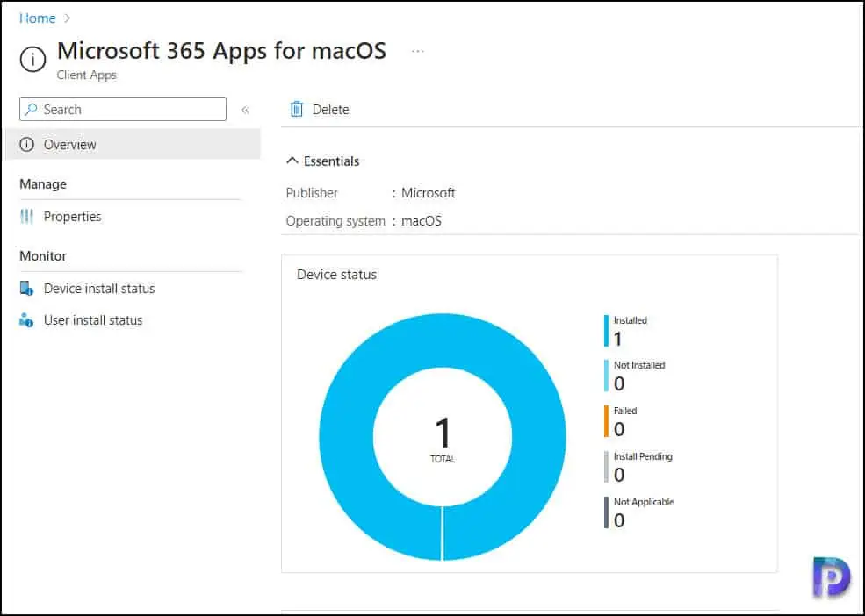Screen dimensions: 865x616
Task: Click the orange Failed legend color bar
Action: click(x=606, y=421)
